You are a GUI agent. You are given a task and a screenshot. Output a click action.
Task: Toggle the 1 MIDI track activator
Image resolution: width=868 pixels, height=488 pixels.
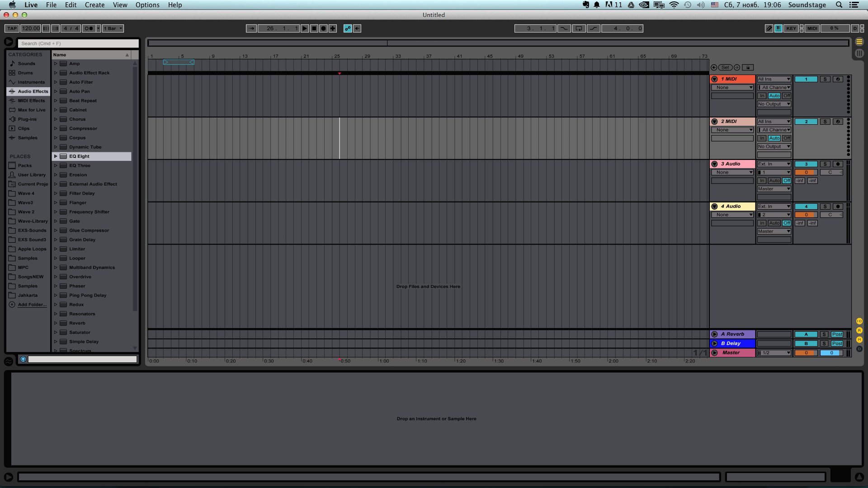click(806, 79)
